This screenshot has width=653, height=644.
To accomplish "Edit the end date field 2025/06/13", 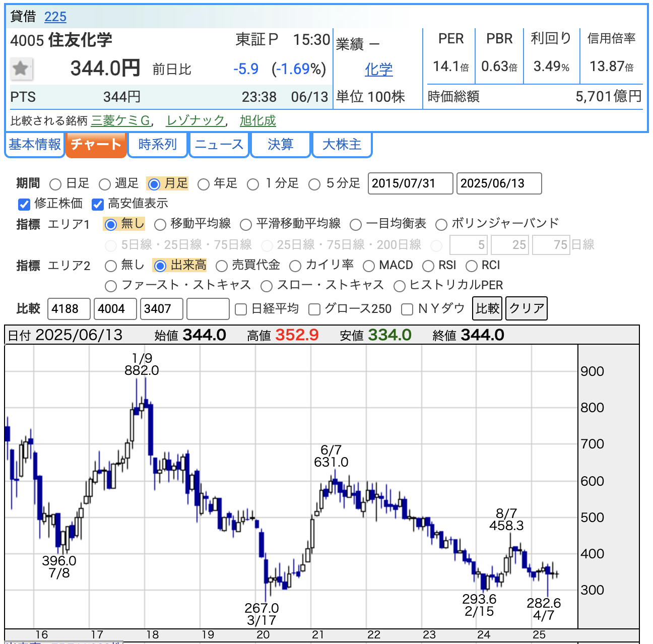I will [499, 183].
